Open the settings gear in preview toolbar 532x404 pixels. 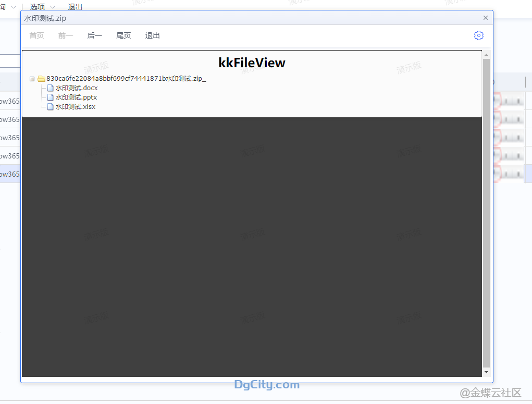point(478,35)
